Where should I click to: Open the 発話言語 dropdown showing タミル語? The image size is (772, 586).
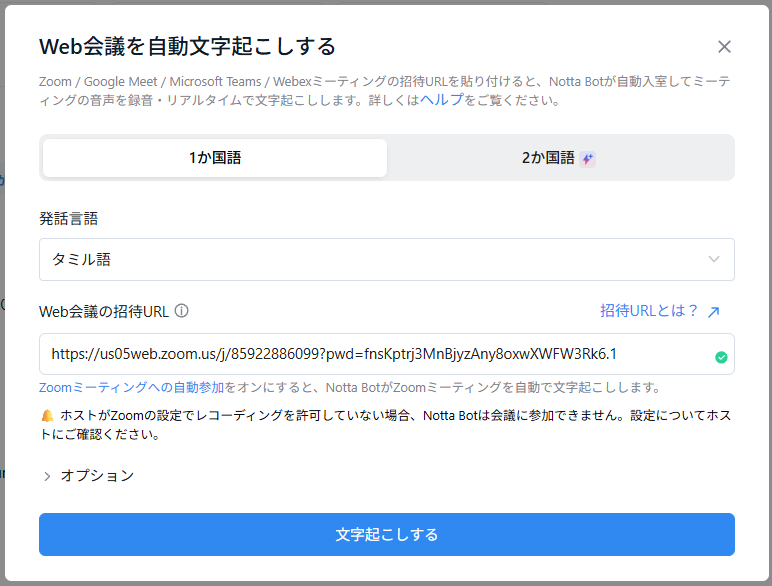386,260
